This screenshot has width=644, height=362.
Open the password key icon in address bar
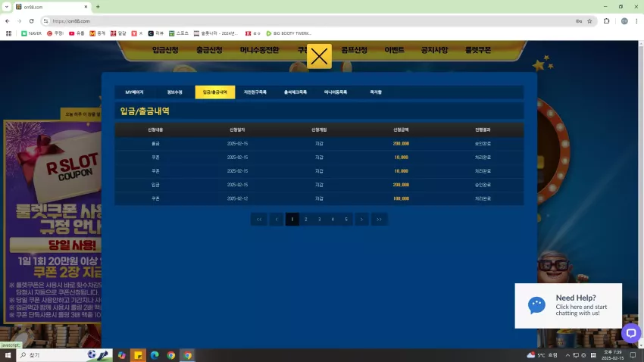coord(579,21)
